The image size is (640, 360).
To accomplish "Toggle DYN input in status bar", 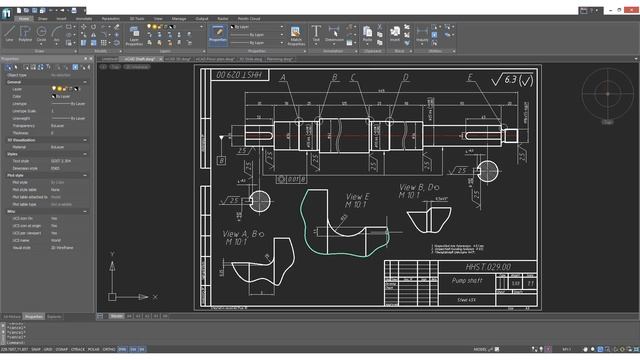I will click(x=122, y=349).
